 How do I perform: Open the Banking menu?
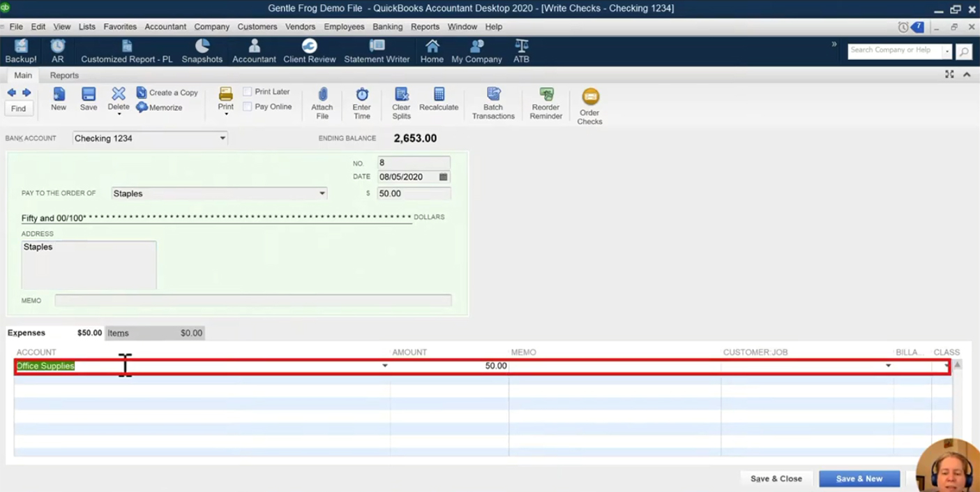click(x=387, y=27)
